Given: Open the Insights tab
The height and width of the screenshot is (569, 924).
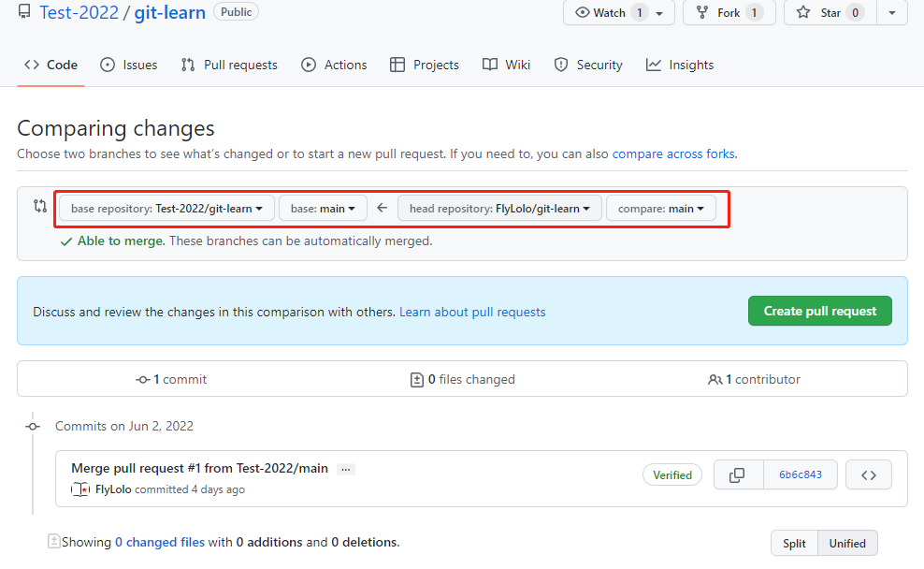Looking at the screenshot, I should 680,65.
